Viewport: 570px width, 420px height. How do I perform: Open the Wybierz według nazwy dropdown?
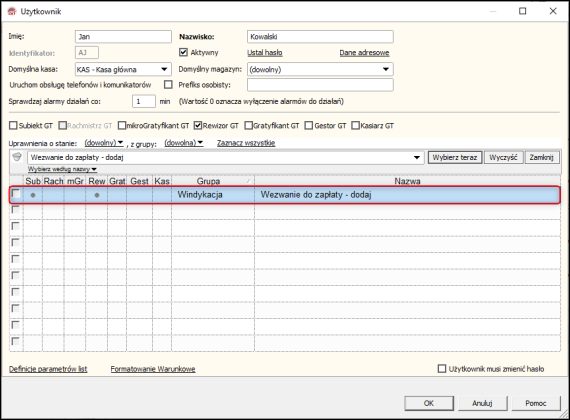point(63,169)
